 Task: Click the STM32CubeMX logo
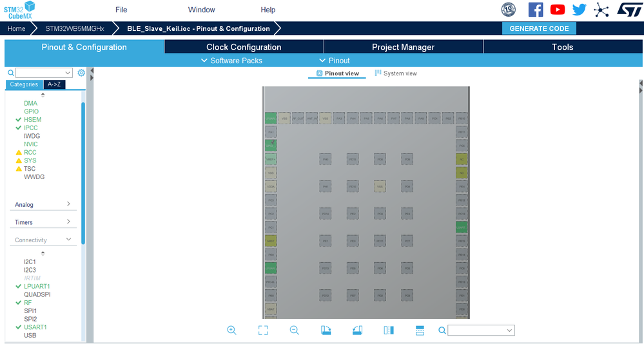coord(19,10)
